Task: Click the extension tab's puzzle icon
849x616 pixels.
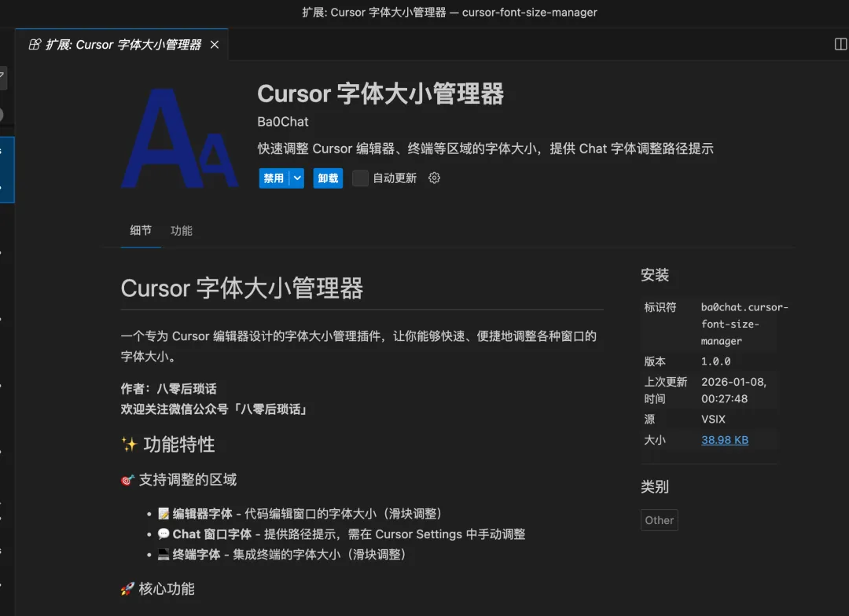Action: click(35, 44)
